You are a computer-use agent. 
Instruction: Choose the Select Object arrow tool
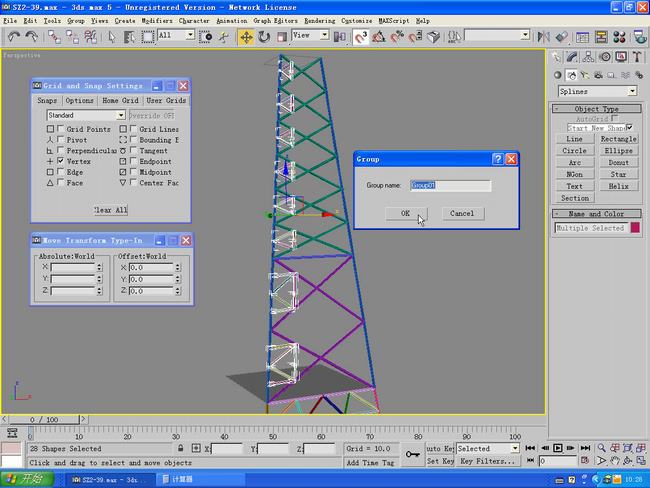[x=112, y=37]
